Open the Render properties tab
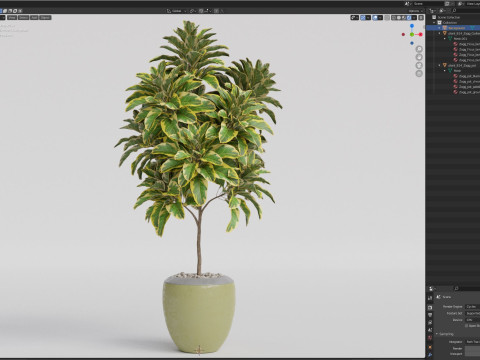This screenshot has width=480, height=360. point(430,307)
